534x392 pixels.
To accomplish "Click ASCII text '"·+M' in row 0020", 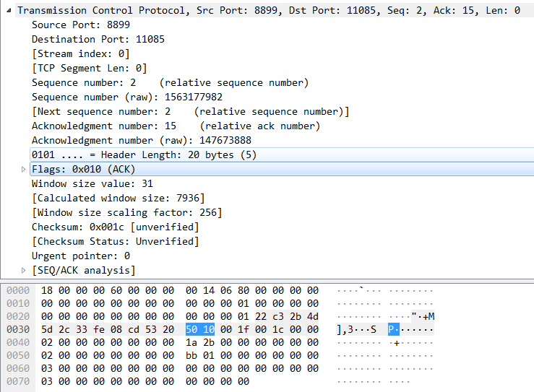I will click(x=423, y=316).
